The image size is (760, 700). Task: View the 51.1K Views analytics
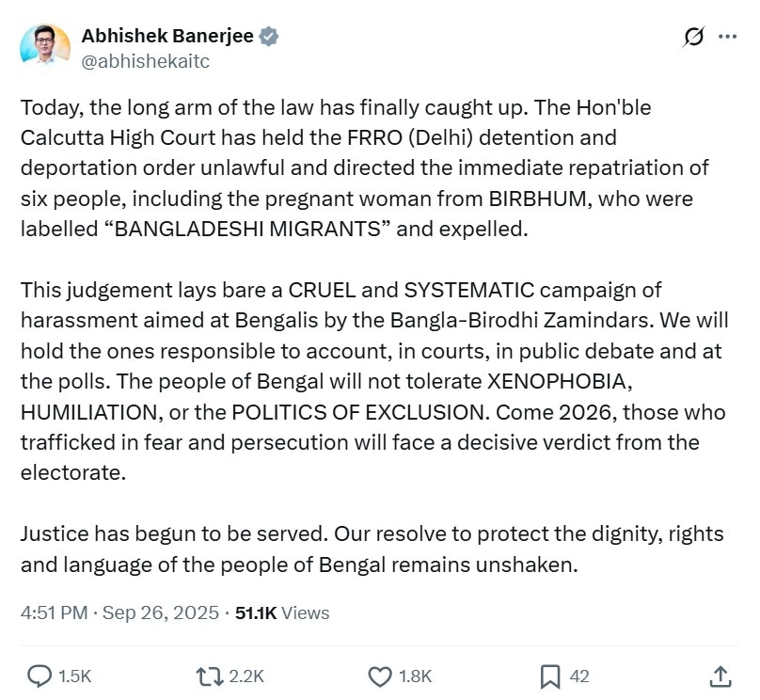[282, 612]
